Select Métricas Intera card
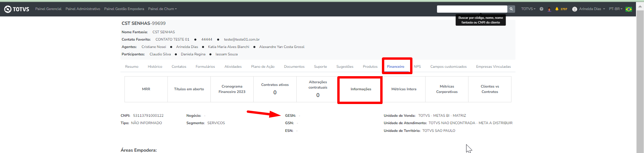Image resolution: width=644 pixels, height=153 pixels. click(x=404, y=89)
